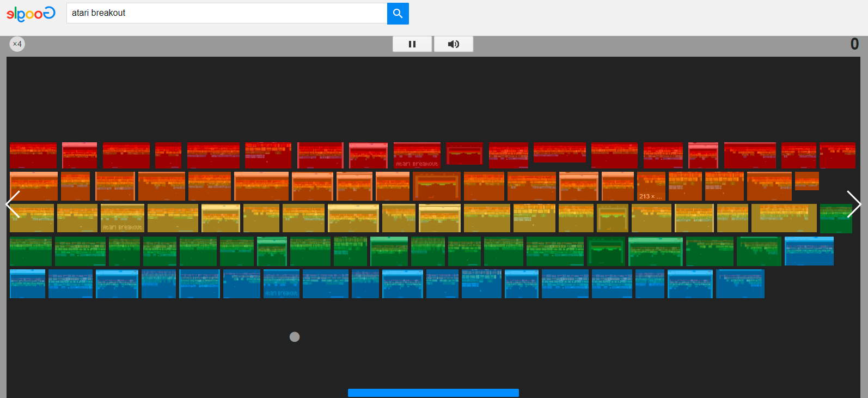
Task: Click the green brick ending the yellow row
Action: tap(836, 218)
